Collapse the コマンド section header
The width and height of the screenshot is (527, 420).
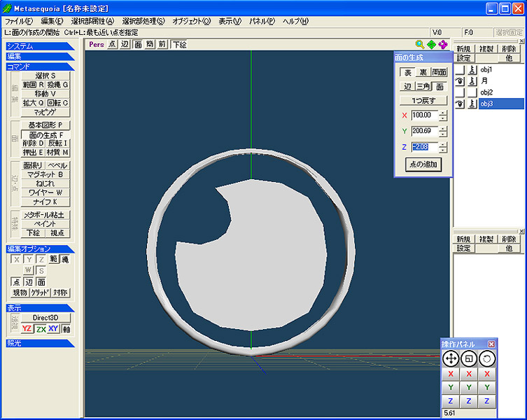tap(40, 66)
